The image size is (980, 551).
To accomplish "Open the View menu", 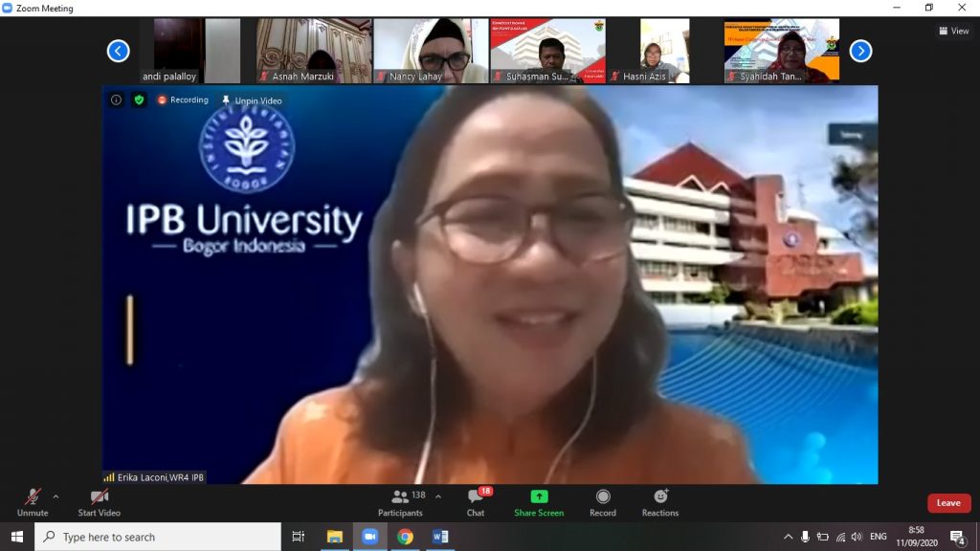I will [x=954, y=30].
